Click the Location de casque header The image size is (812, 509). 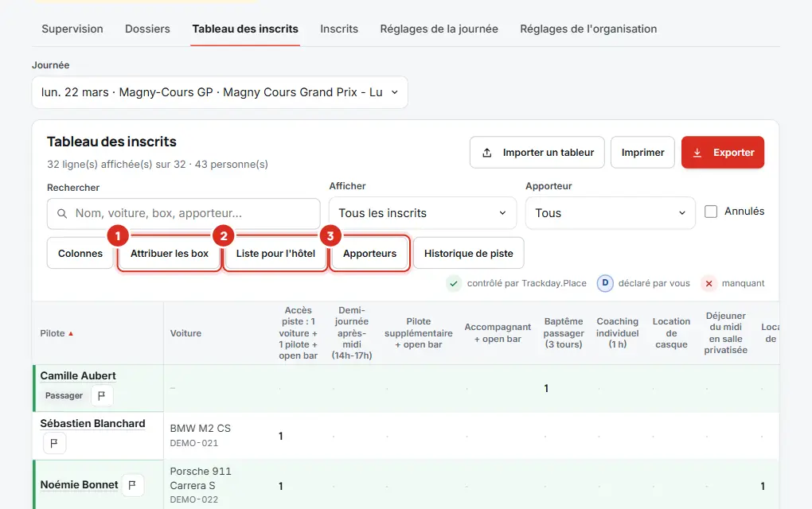pyautogui.click(x=671, y=333)
